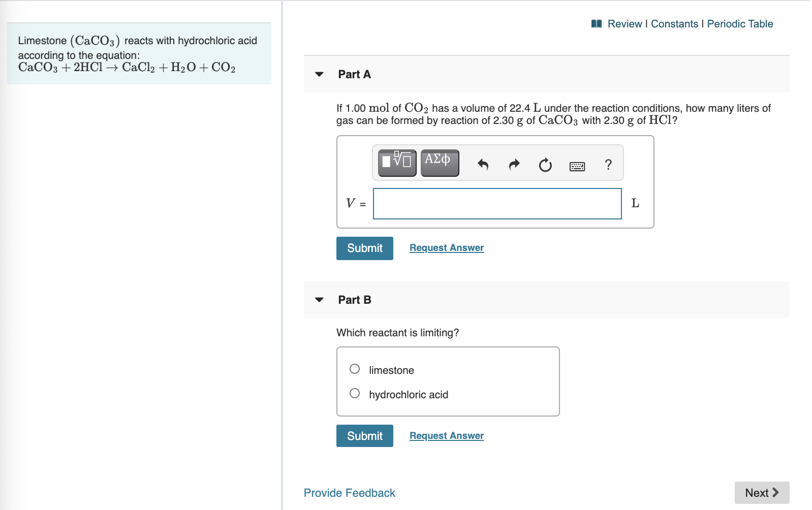812x510 pixels.
Task: Click the Part A disclosure triangle
Action: click(x=318, y=74)
